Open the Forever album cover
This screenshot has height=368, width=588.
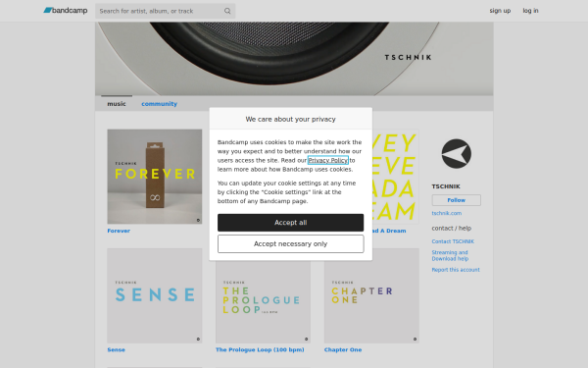(x=155, y=177)
